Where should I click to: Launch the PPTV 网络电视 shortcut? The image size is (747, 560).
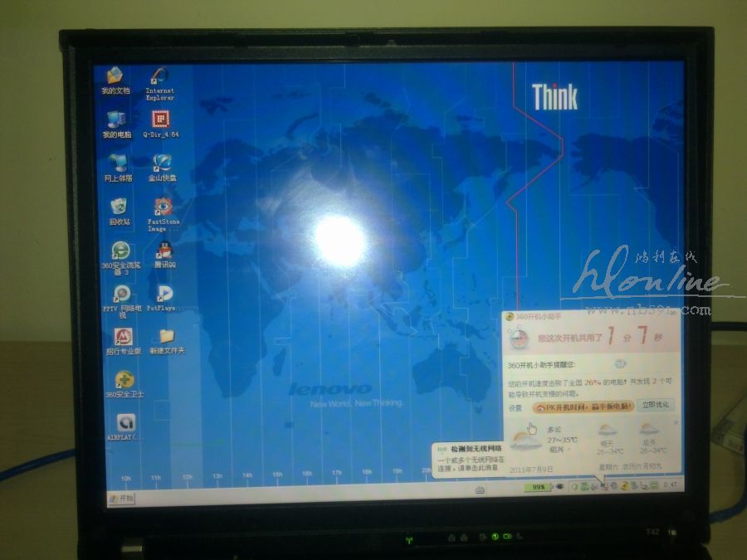[x=123, y=301]
